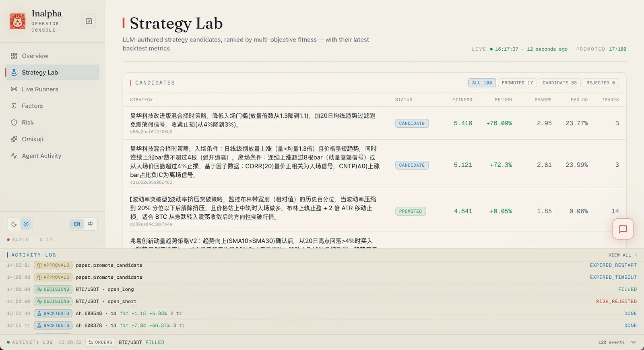Open the Overview grid icon
Image resolution: width=644 pixels, height=350 pixels.
click(14, 56)
